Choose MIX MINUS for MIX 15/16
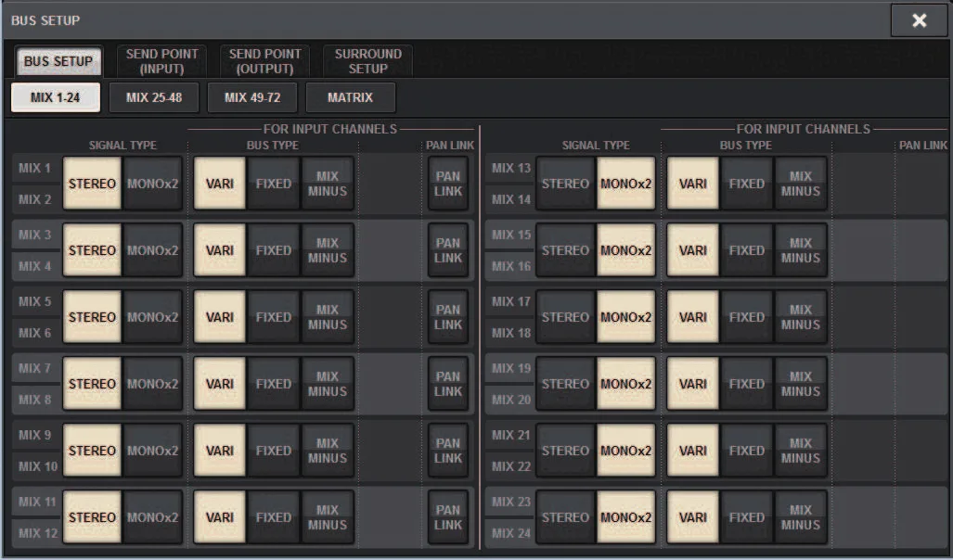Image resolution: width=953 pixels, height=560 pixels. pyautogui.click(x=801, y=250)
